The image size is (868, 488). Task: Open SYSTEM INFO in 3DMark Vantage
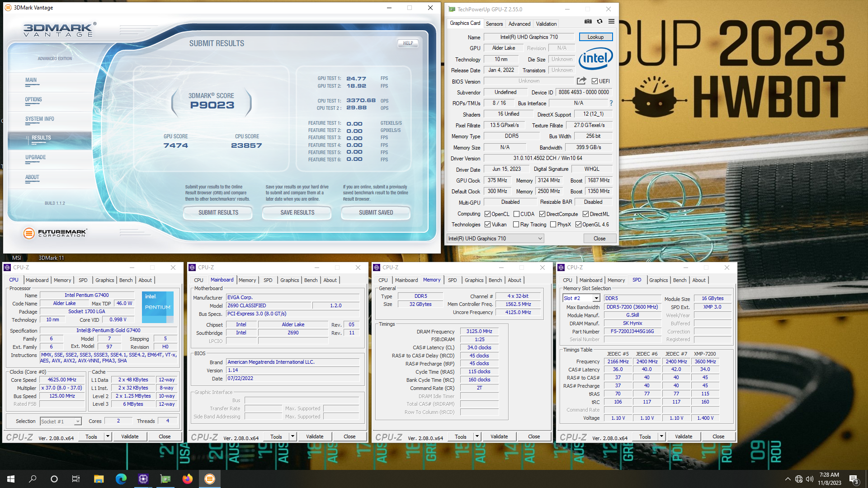click(x=40, y=119)
